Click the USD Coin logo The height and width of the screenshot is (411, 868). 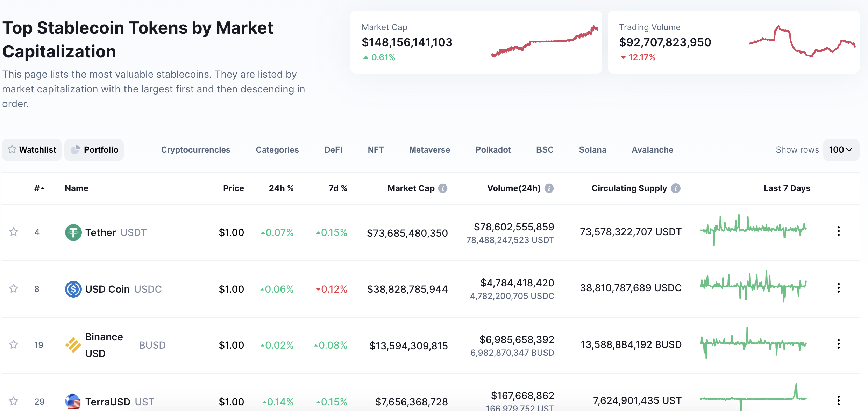pos(73,289)
